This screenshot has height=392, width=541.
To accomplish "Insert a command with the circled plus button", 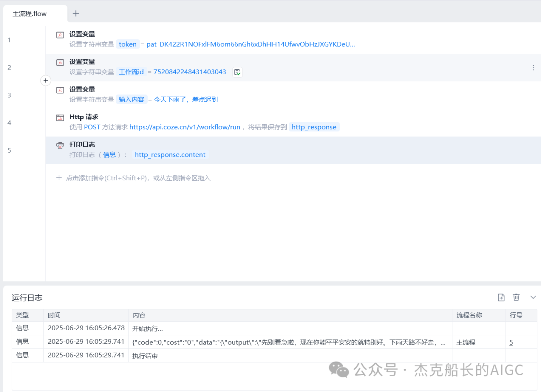I will pyautogui.click(x=45, y=80).
